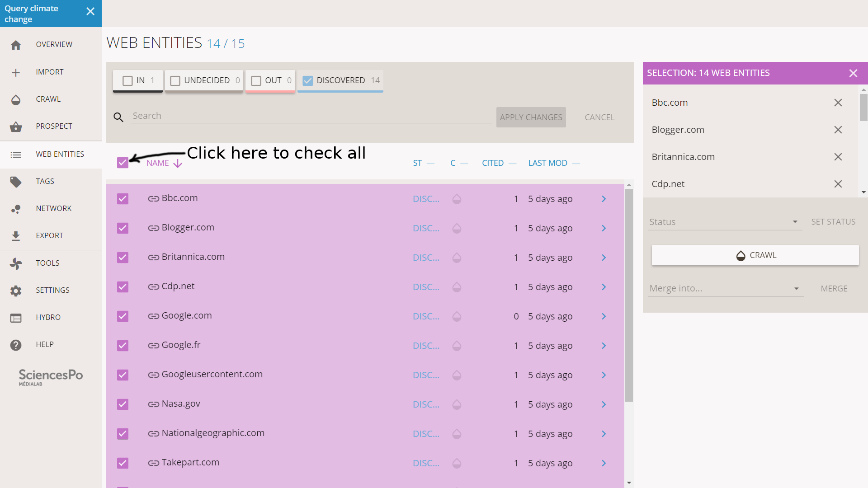Click the CANCEL button
The width and height of the screenshot is (868, 488).
pos(599,117)
